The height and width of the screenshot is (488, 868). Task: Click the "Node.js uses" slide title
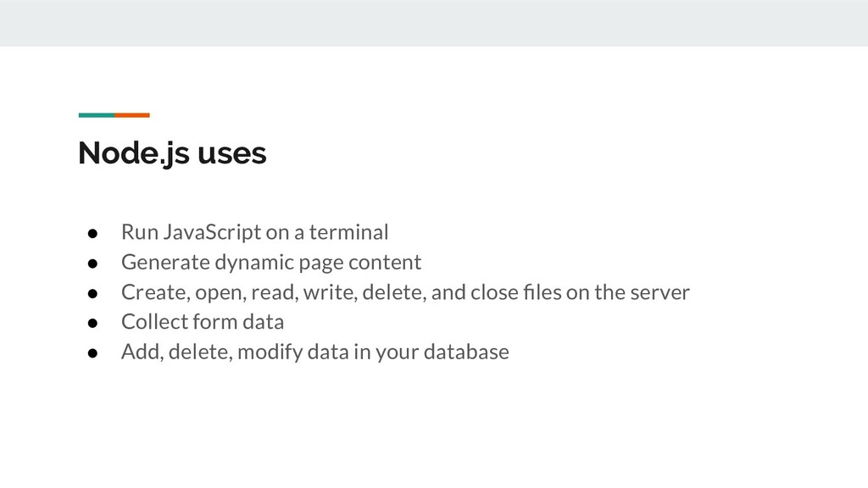[x=172, y=153]
